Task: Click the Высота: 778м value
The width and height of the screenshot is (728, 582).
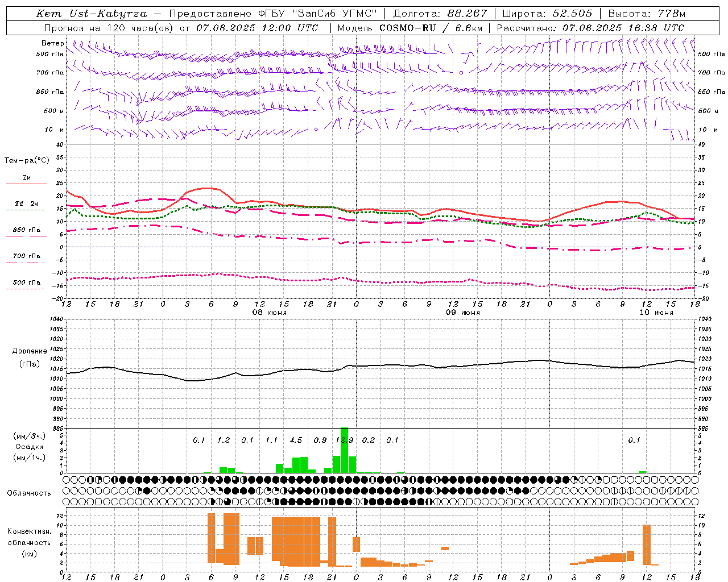Action: point(647,14)
